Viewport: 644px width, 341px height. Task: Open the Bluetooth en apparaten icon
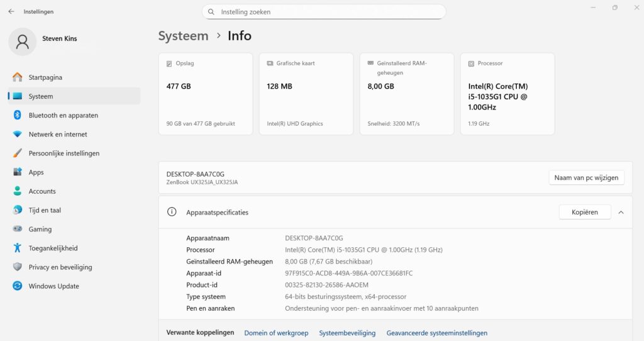point(17,115)
